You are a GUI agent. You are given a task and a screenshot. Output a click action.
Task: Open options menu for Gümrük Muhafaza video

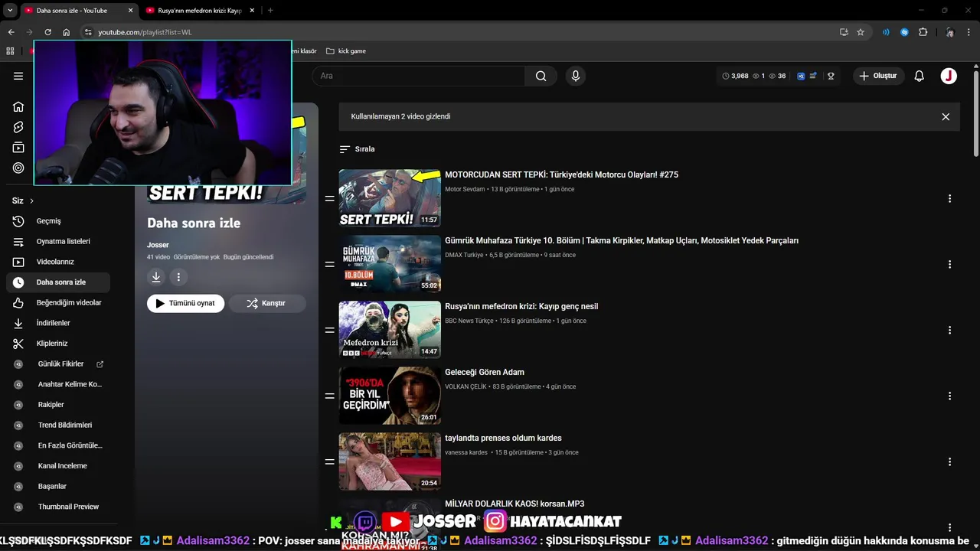pyautogui.click(x=949, y=264)
